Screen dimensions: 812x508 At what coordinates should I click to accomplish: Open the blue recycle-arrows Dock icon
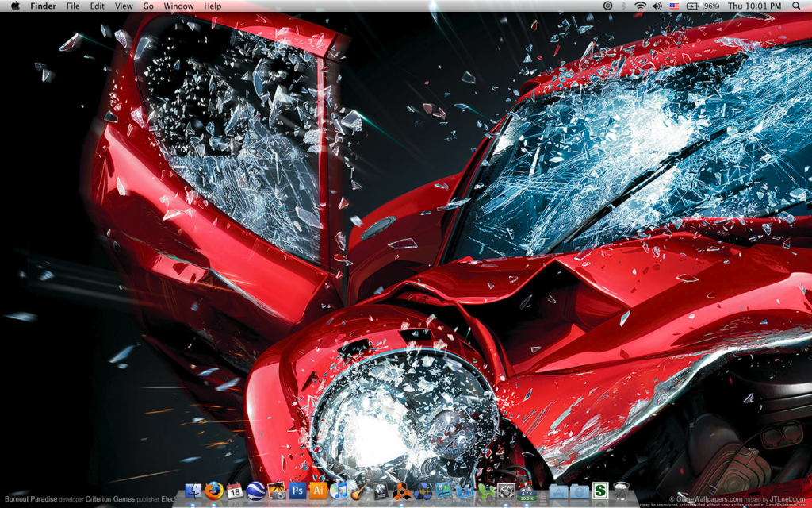pos(423,491)
